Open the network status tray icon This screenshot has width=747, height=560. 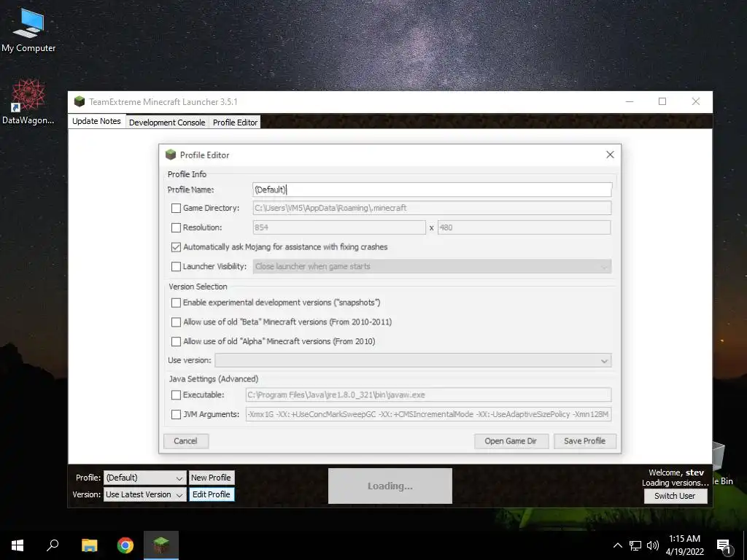coord(635,545)
